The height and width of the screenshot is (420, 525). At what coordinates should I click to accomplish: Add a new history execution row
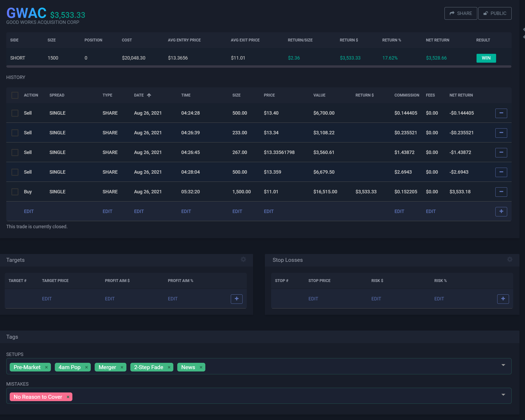point(501,211)
